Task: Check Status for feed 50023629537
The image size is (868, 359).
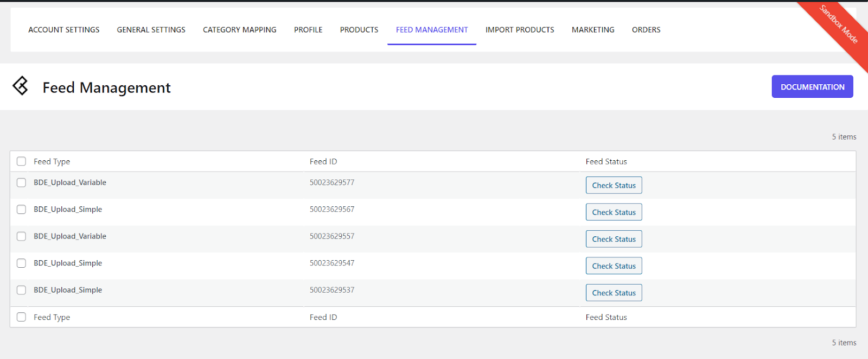Action: 614,293
